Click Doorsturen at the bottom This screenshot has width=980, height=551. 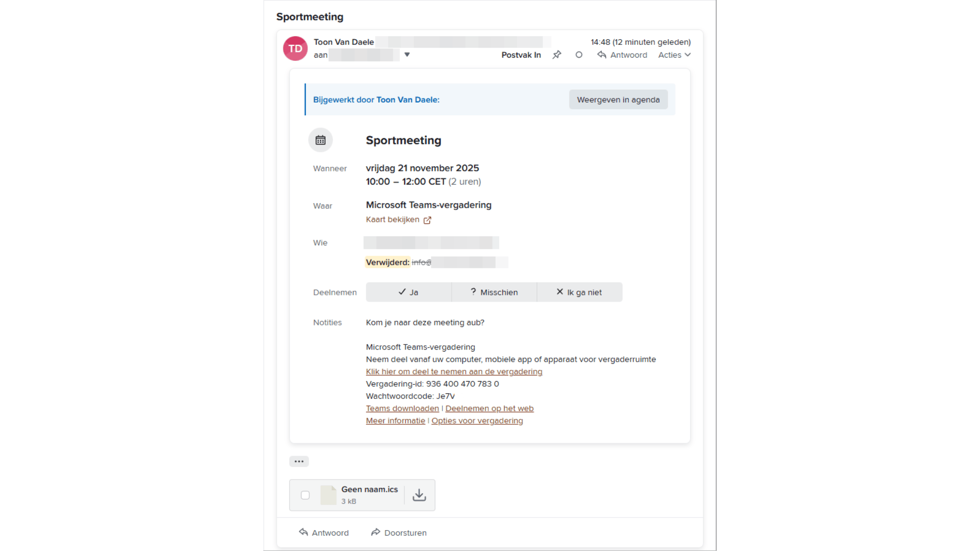[x=399, y=533]
